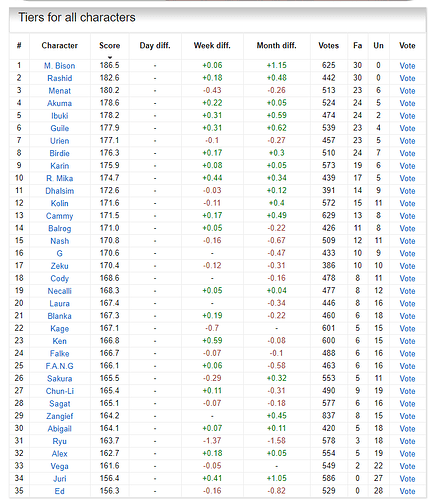Screen dimensions: 430x500
Task: Select the Chun-Li character link
Action: pyautogui.click(x=60, y=391)
